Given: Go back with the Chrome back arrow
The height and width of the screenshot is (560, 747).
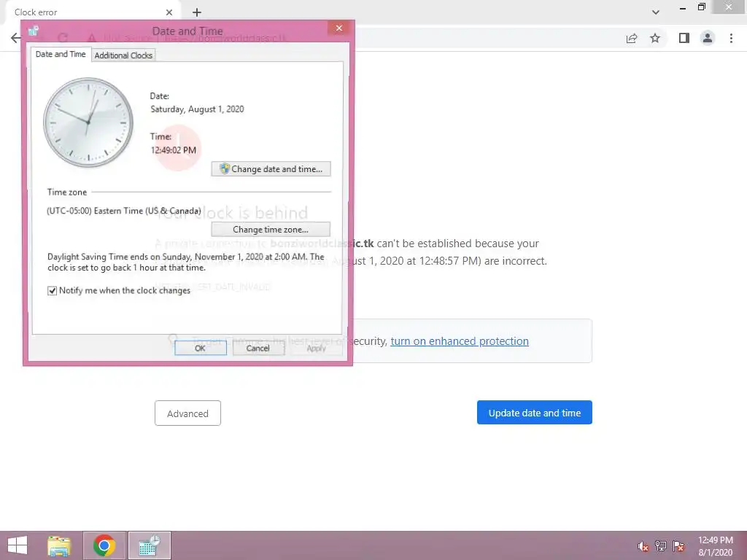Looking at the screenshot, I should (16, 38).
